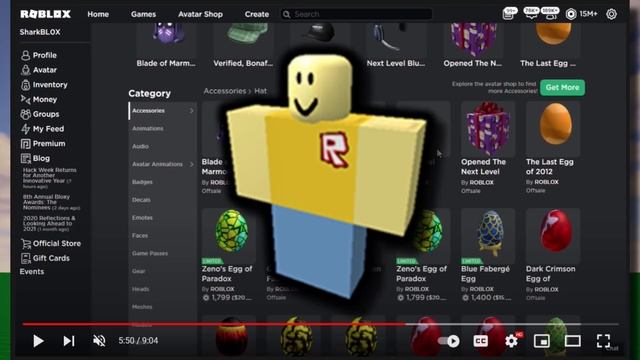Select the Game Passes category
The image size is (640, 360).
[150, 253]
